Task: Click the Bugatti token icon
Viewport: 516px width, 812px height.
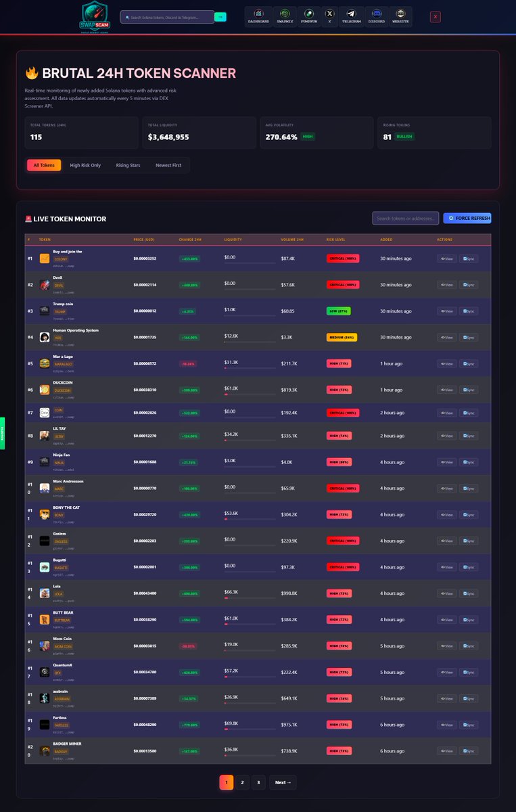Action: [45, 567]
